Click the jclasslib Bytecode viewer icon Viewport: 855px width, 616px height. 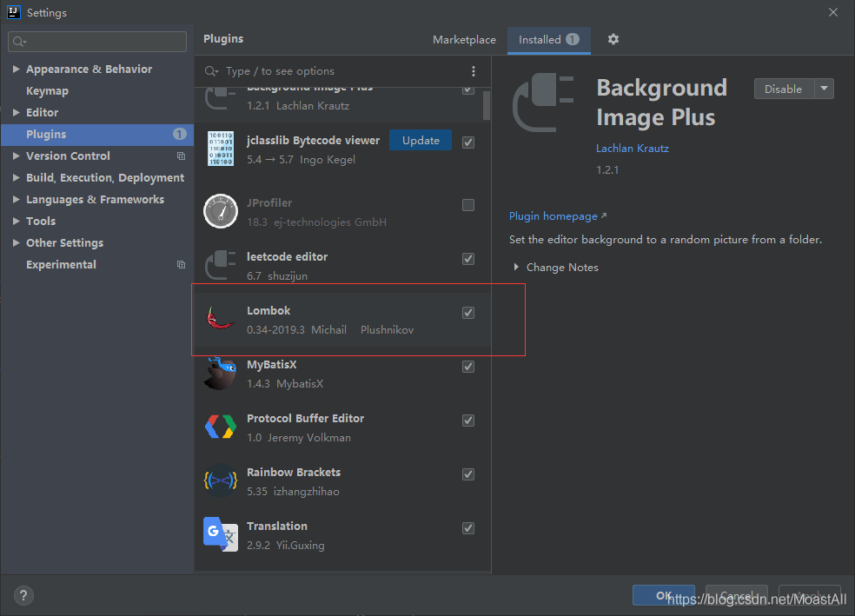[x=221, y=149]
